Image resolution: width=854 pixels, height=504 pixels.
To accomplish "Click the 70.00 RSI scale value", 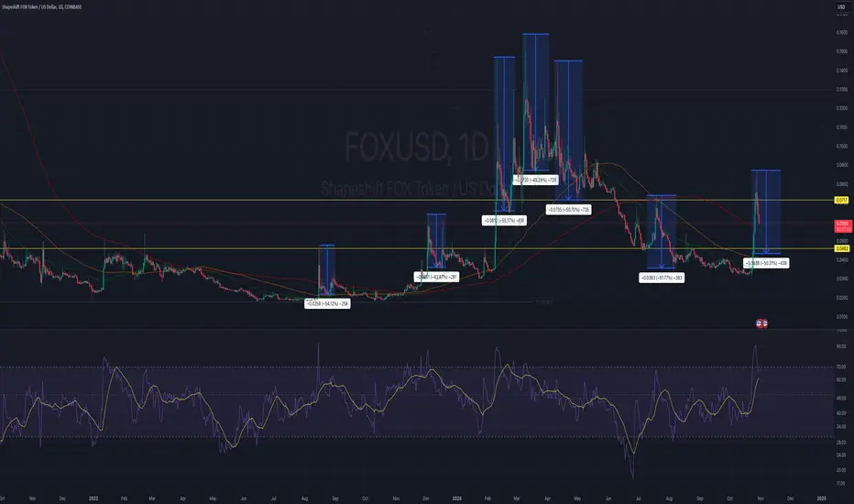I will [841, 367].
